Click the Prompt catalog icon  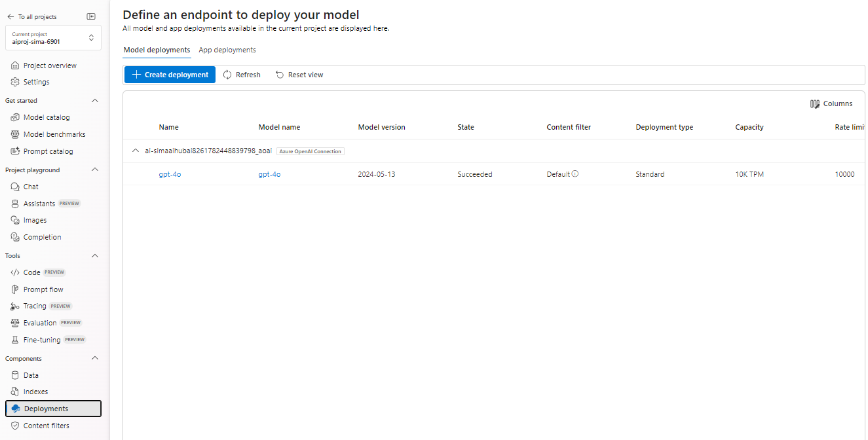pyautogui.click(x=15, y=151)
